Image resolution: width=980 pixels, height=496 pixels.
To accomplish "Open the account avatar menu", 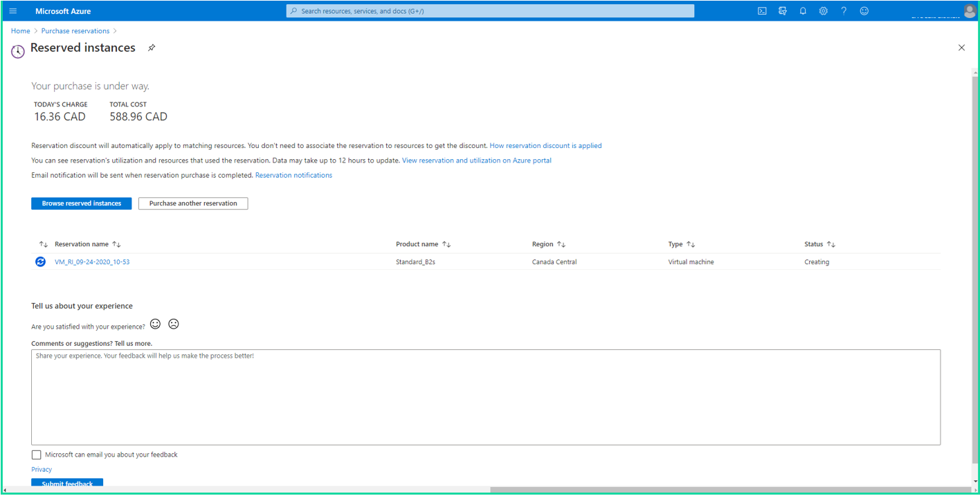I will point(970,11).
